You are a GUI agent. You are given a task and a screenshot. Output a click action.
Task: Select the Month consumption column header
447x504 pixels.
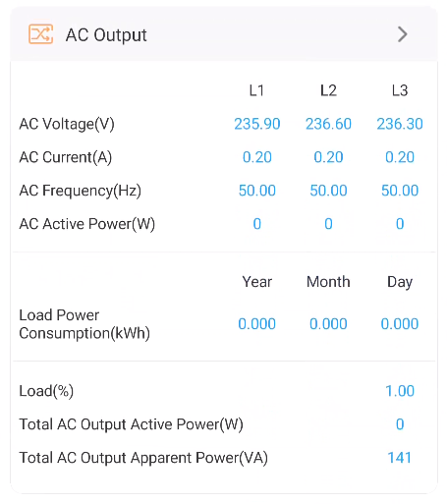coord(328,282)
